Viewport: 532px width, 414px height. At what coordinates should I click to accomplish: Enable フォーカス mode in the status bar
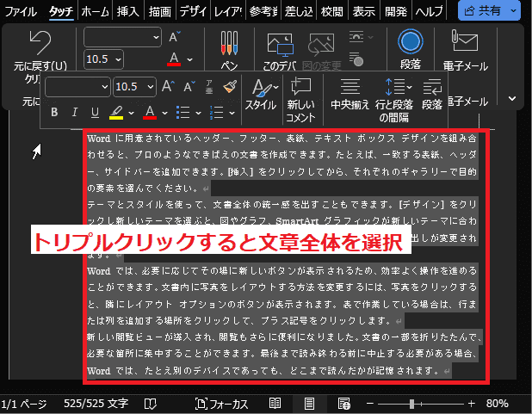[x=222, y=404]
